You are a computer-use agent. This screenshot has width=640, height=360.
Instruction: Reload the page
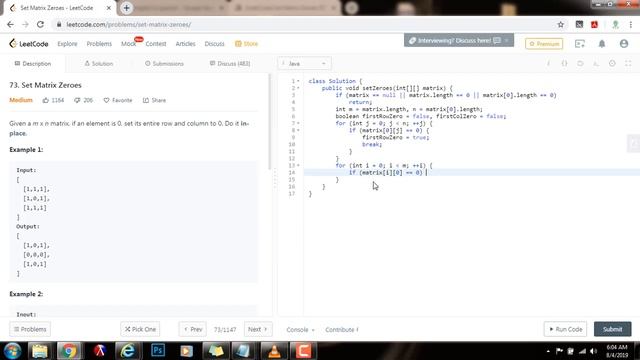point(40,24)
